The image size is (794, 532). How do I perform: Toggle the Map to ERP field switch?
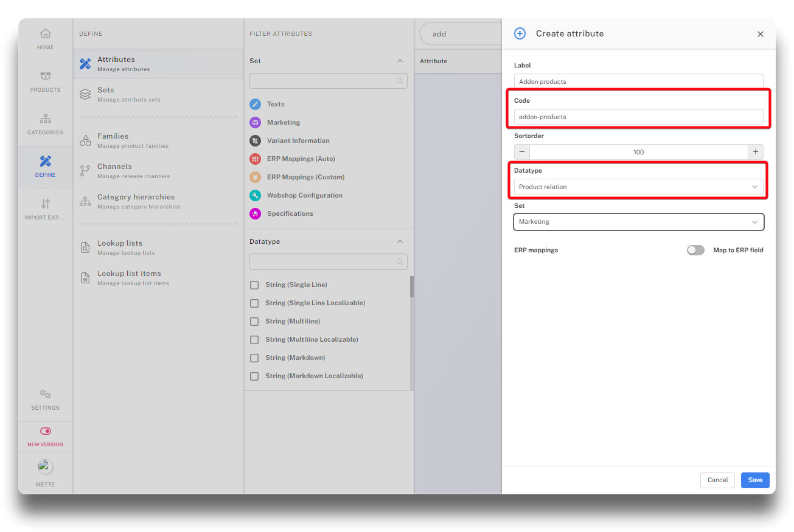[695, 250]
